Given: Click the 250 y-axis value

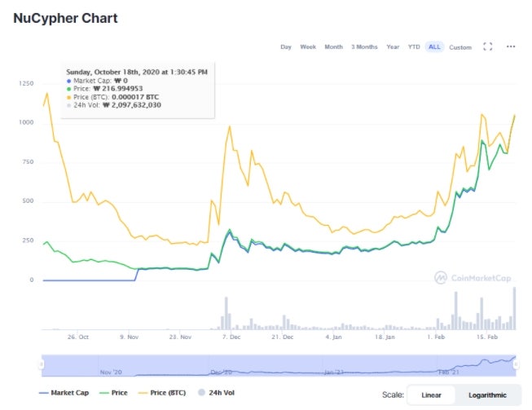Looking at the screenshot, I should pos(28,240).
